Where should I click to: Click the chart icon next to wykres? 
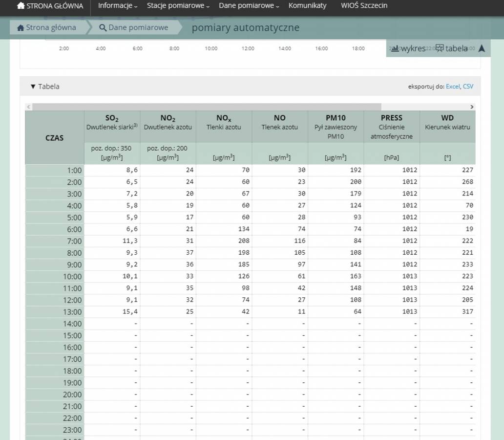[395, 48]
